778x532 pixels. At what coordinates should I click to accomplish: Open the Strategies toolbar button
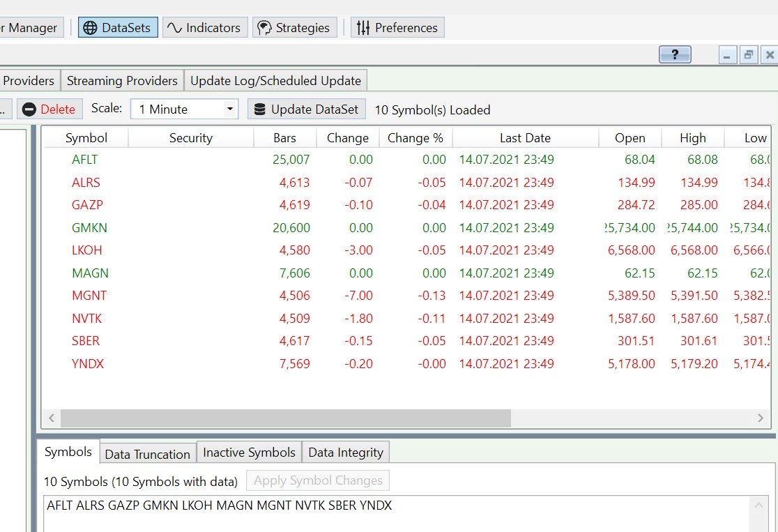pos(294,28)
